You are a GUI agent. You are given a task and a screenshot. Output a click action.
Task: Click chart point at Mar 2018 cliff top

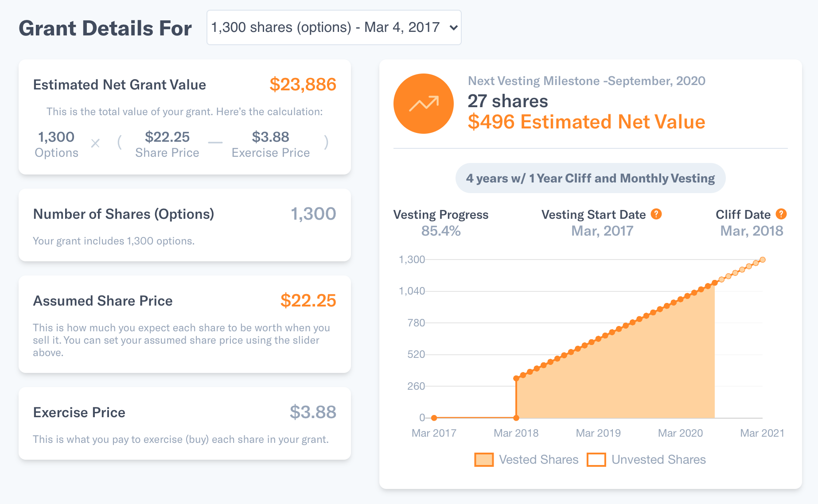pyautogui.click(x=516, y=378)
